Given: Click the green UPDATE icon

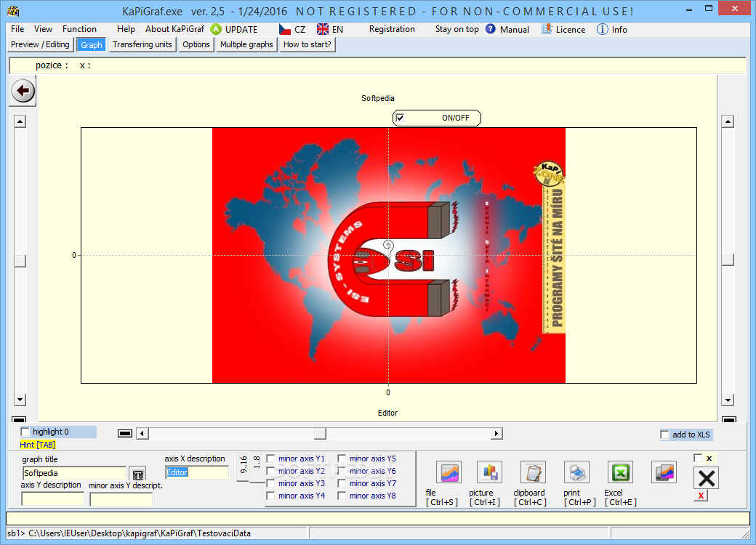Looking at the screenshot, I should click(x=216, y=29).
